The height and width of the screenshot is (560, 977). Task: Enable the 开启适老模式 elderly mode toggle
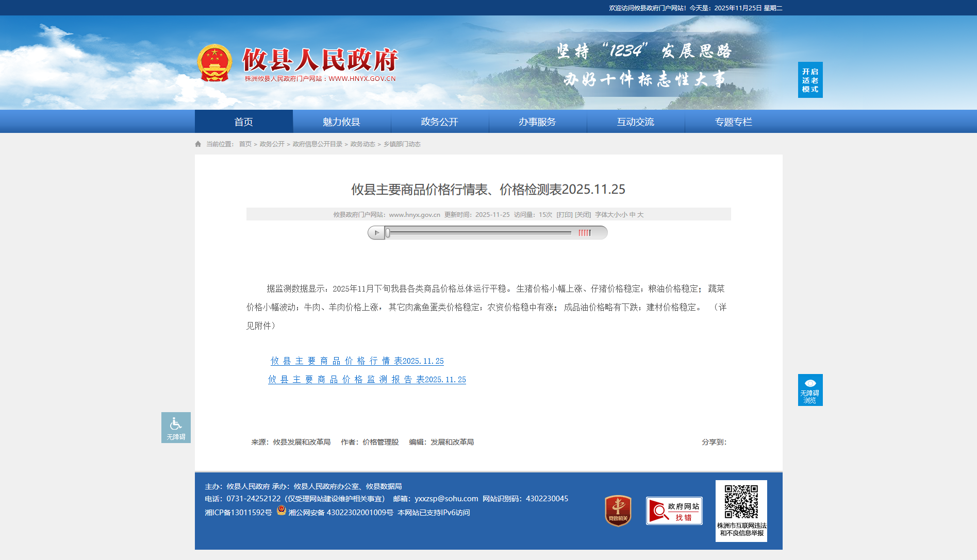pos(810,80)
